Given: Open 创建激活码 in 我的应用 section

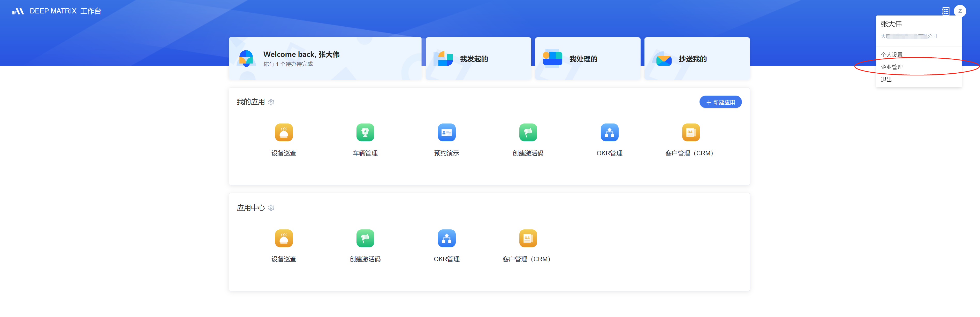Looking at the screenshot, I should point(528,133).
